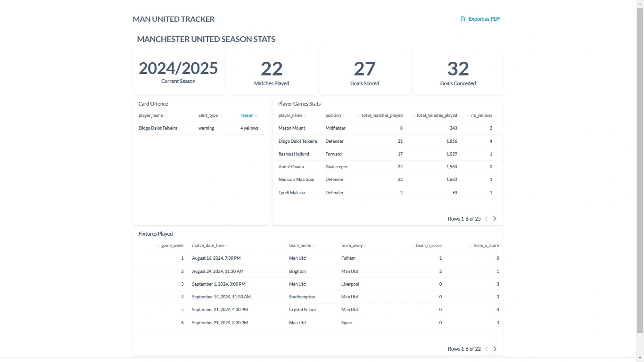Click the Fulham away team cell
The width and height of the screenshot is (644, 362).
click(x=348, y=258)
